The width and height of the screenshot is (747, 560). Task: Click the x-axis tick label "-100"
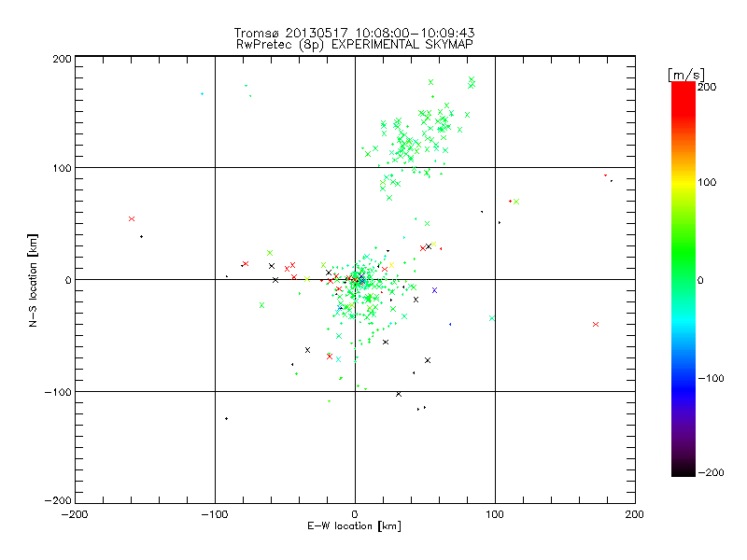click(x=215, y=515)
